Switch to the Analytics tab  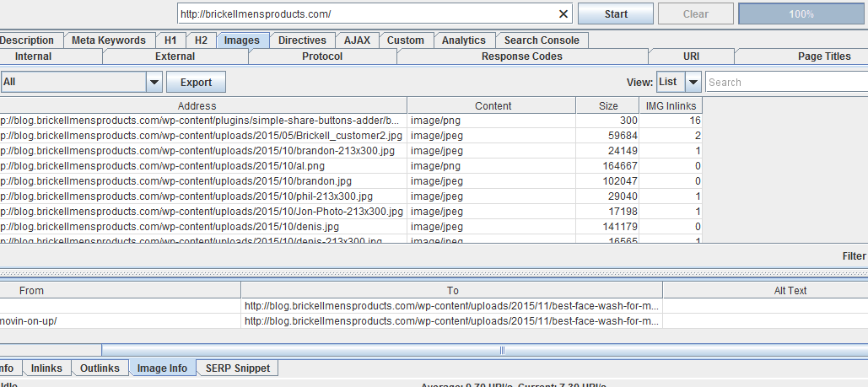(463, 40)
